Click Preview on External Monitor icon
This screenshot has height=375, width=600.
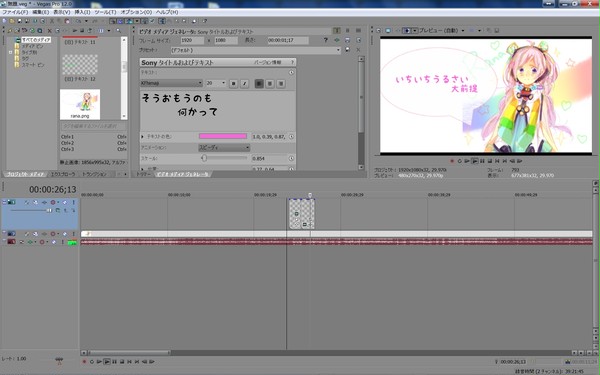pos(388,30)
